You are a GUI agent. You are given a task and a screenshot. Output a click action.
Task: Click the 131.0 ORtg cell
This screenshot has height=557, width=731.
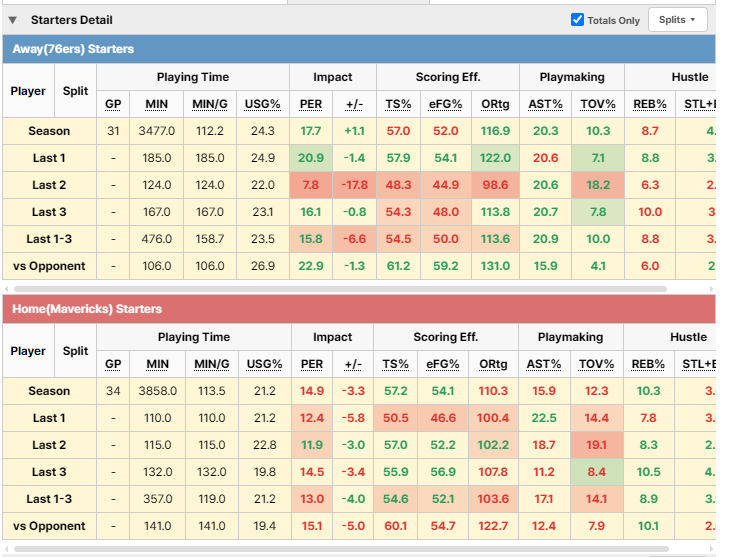[495, 266]
